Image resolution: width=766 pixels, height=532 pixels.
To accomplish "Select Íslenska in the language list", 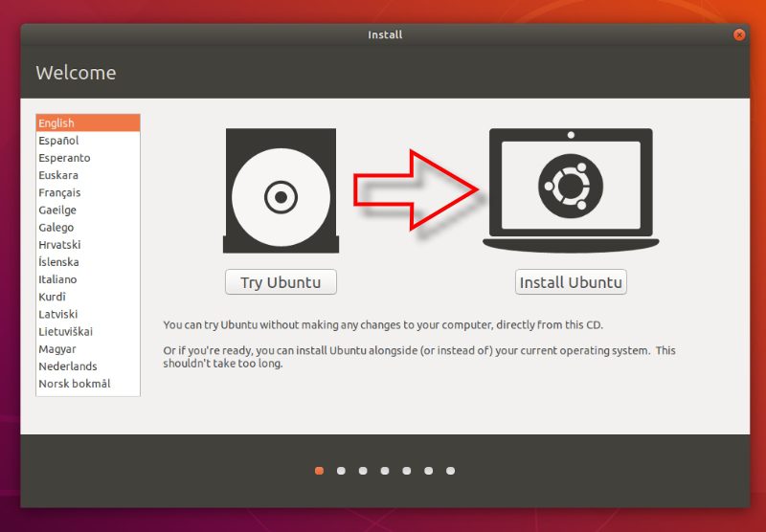I will [88, 262].
